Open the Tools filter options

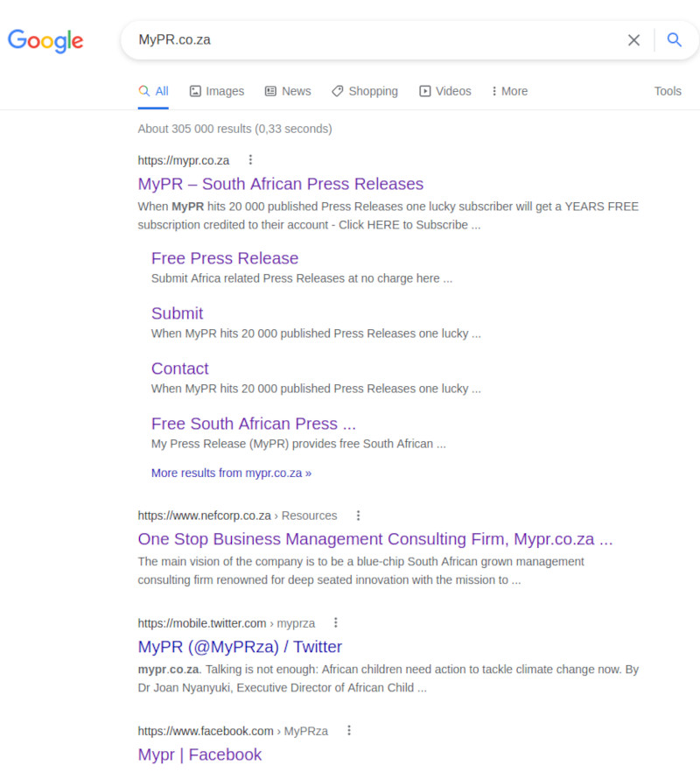coord(668,91)
